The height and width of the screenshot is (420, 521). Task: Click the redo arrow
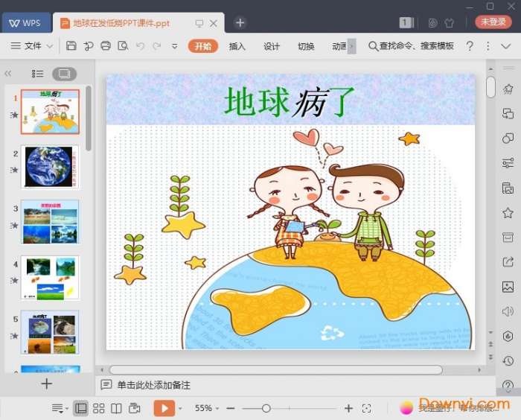pyautogui.click(x=157, y=46)
